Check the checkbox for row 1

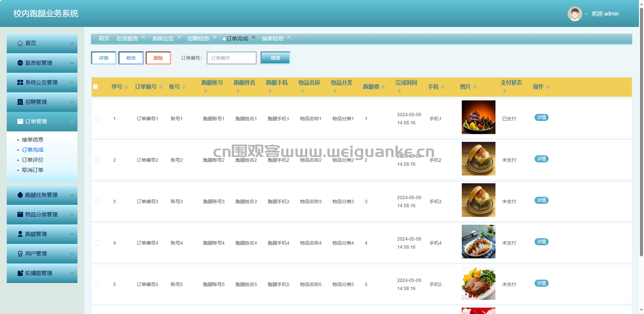pyautogui.click(x=97, y=119)
